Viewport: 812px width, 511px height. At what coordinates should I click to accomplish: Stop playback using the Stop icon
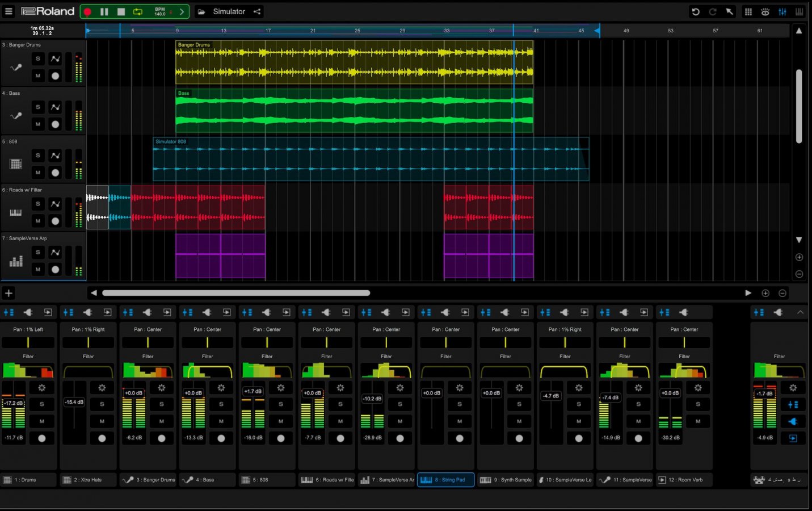click(x=120, y=11)
